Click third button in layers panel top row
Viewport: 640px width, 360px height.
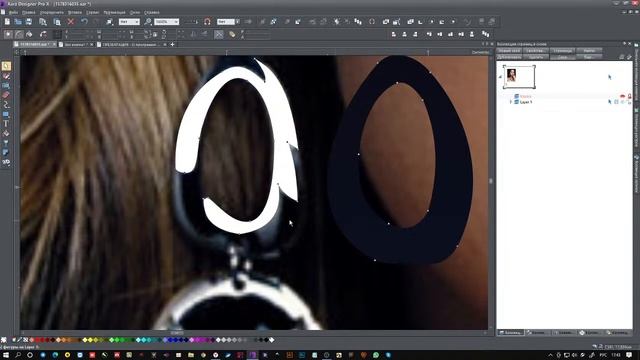562,51
